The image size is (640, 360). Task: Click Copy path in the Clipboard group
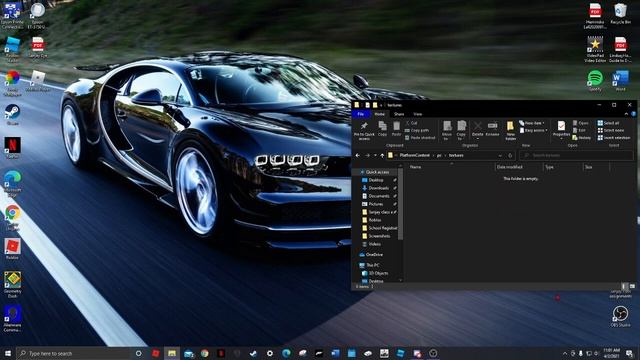click(x=417, y=130)
